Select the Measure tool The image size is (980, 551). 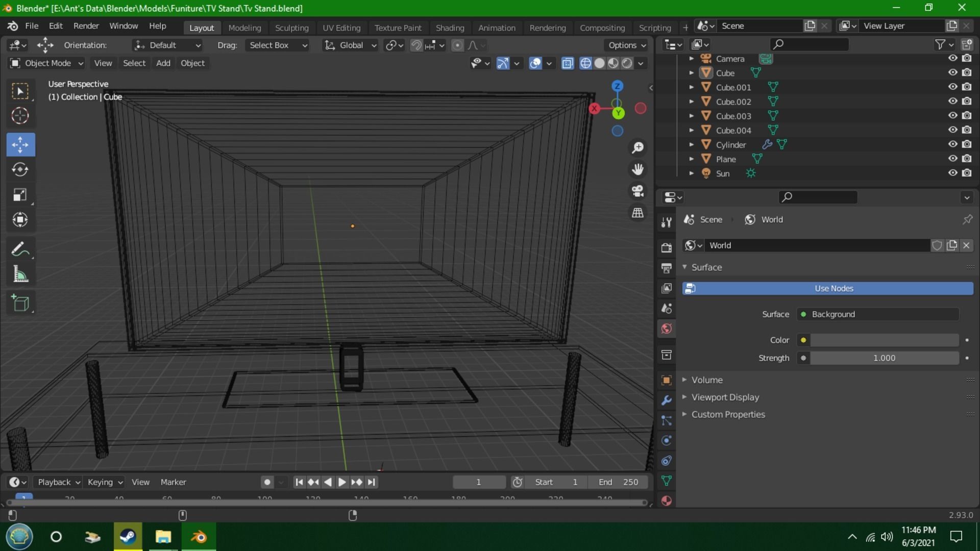pos(20,274)
